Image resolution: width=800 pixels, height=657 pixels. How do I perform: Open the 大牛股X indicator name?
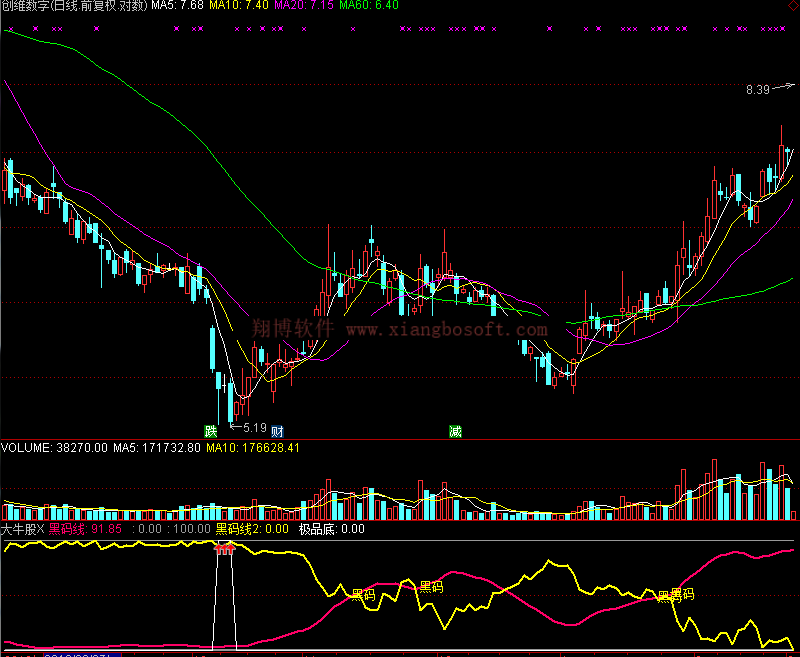[22, 529]
